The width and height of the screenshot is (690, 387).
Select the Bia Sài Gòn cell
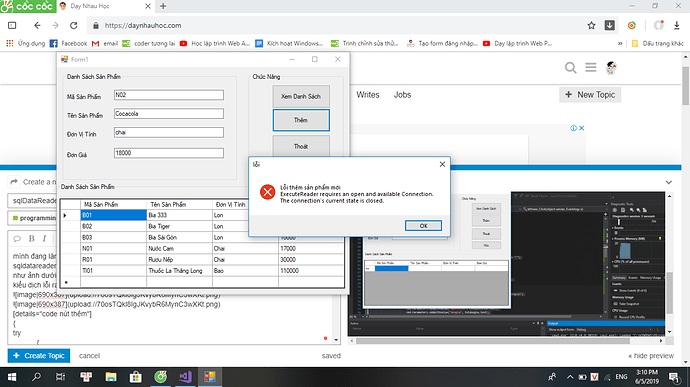(179, 237)
